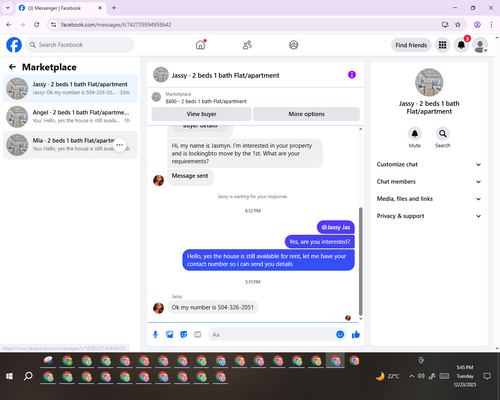Show hidden system tray icons
This screenshot has width=500, height=400.
tap(412, 376)
